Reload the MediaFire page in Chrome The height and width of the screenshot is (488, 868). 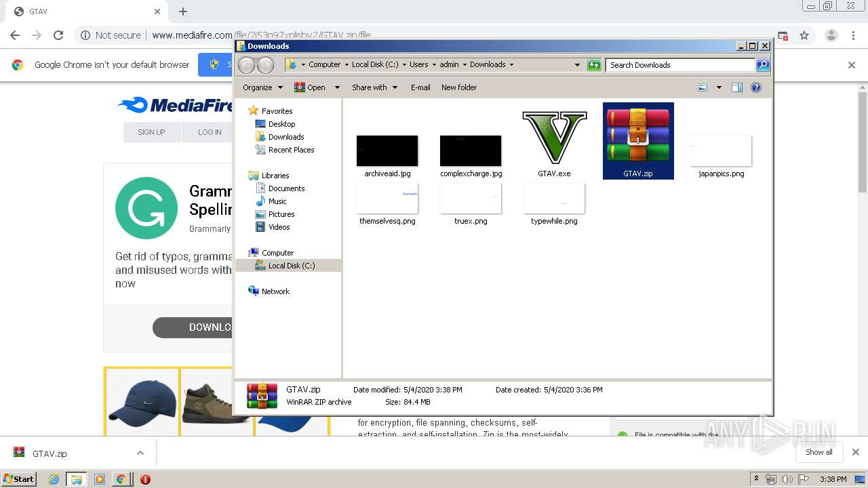click(58, 35)
